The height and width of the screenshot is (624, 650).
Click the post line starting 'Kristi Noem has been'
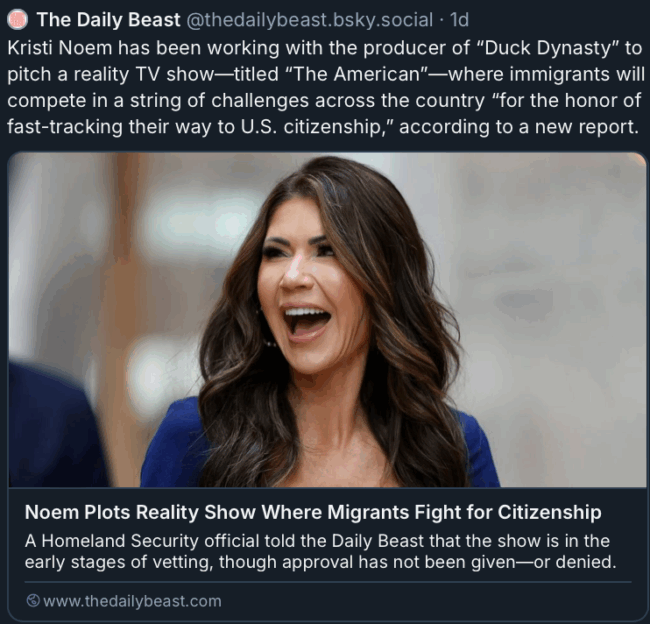(324, 48)
